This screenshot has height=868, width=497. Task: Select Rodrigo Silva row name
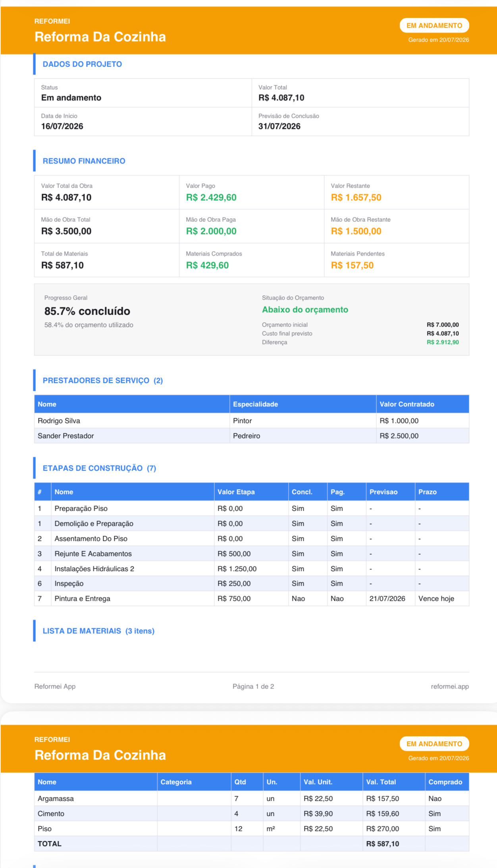(59, 421)
